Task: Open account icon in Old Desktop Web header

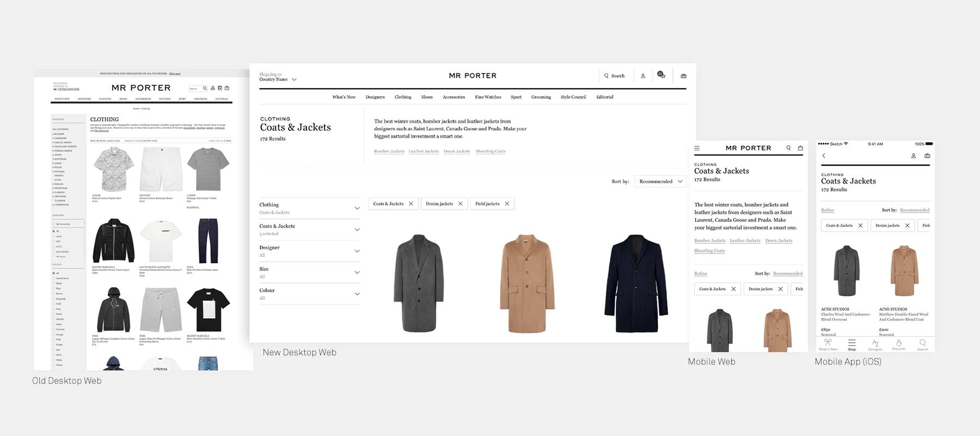Action: pyautogui.click(x=213, y=88)
